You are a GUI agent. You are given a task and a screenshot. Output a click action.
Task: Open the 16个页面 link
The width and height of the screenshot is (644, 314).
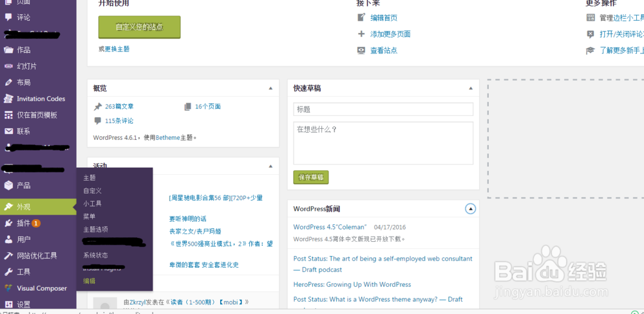[208, 106]
